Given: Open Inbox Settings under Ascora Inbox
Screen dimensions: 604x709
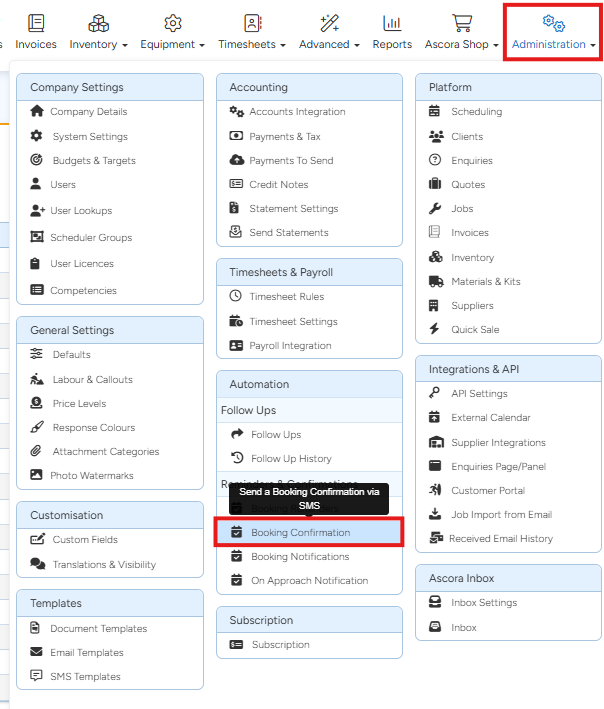Looking at the screenshot, I should [483, 603].
